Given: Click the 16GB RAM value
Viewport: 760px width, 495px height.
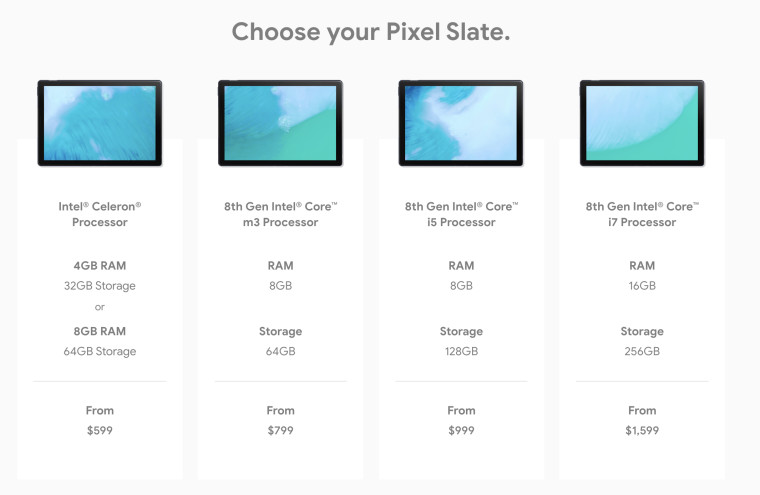Looking at the screenshot, I should click(642, 286).
